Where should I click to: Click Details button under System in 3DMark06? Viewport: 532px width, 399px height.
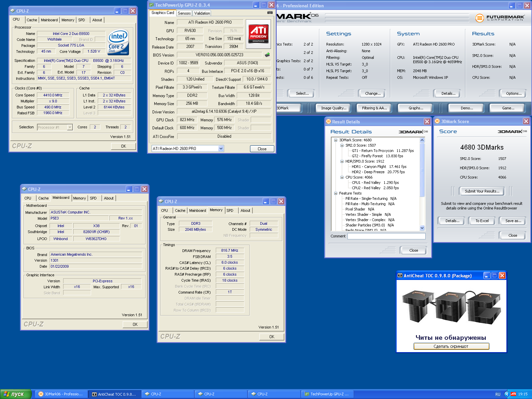(x=448, y=93)
